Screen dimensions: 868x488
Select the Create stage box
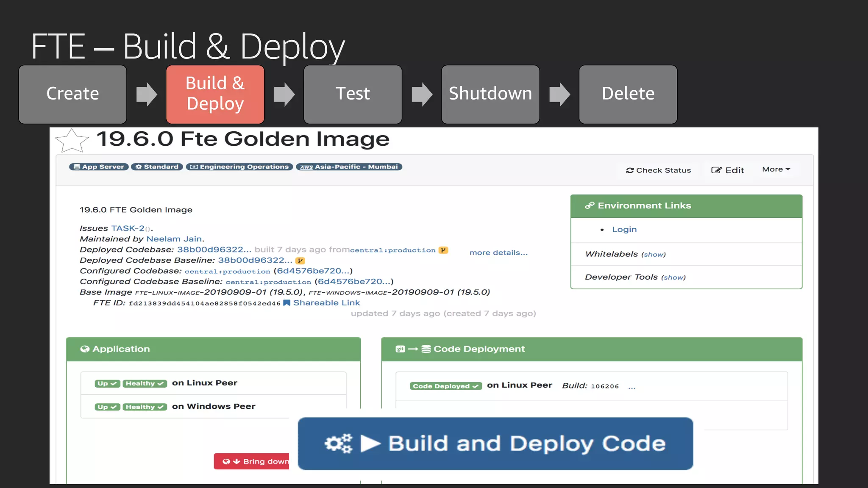(72, 94)
